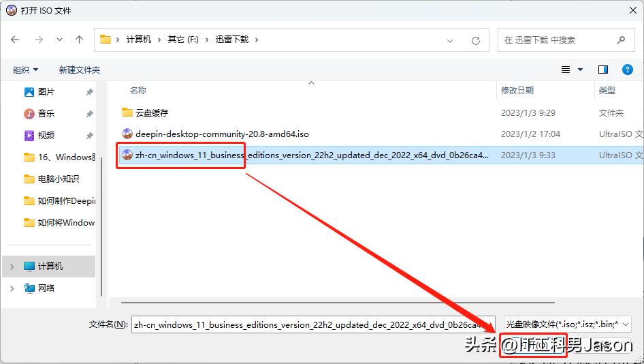Click the 音乐 icon in the sidebar
This screenshot has width=644, height=364.
[x=29, y=114]
